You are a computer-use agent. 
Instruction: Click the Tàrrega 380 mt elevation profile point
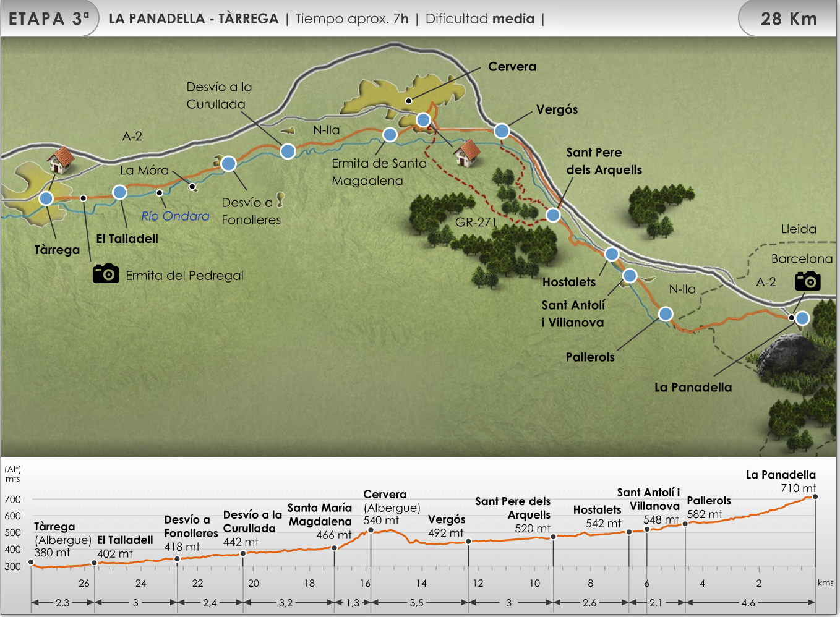[32, 562]
